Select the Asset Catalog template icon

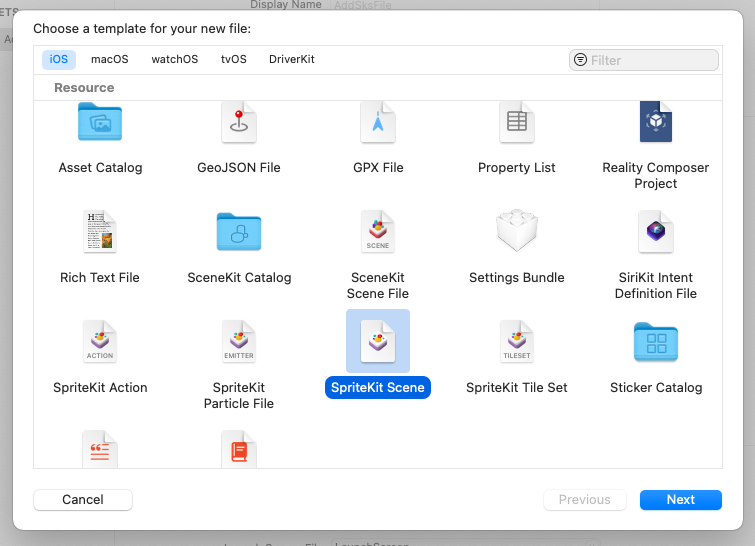click(100, 122)
